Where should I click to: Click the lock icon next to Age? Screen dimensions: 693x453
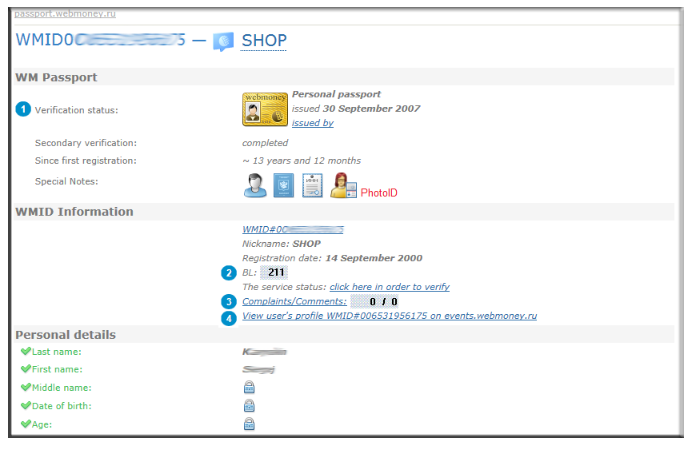click(249, 424)
